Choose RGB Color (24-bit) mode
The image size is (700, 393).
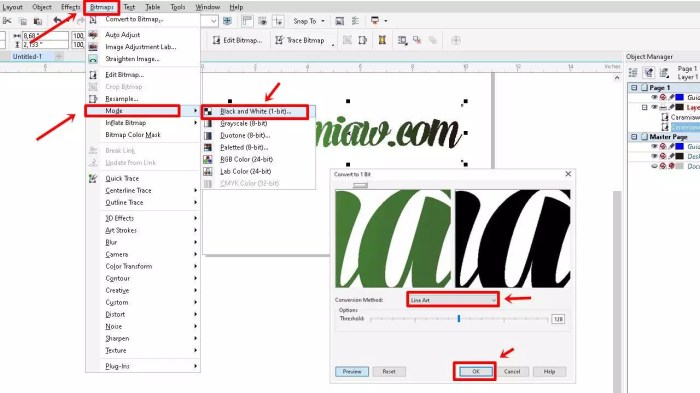[246, 159]
